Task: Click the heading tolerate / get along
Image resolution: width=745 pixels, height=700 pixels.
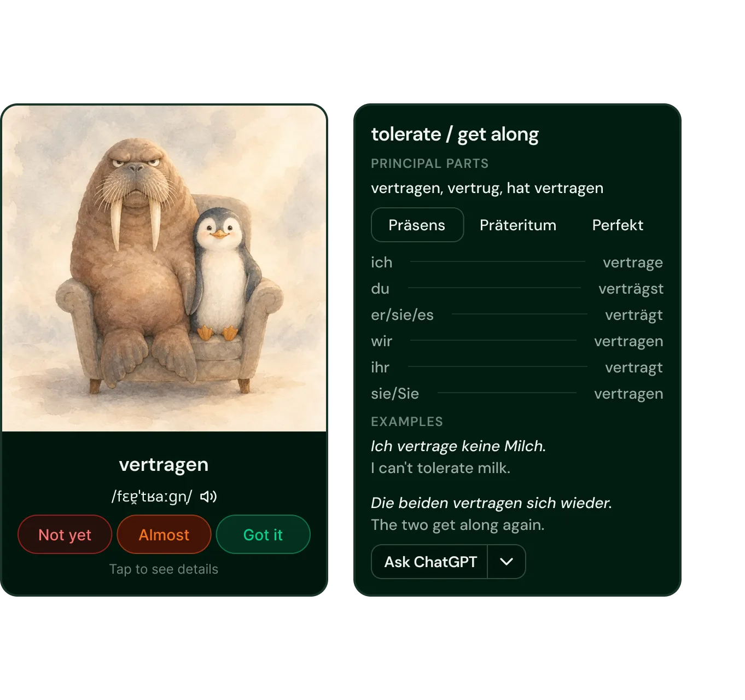Action: pyautogui.click(x=455, y=134)
